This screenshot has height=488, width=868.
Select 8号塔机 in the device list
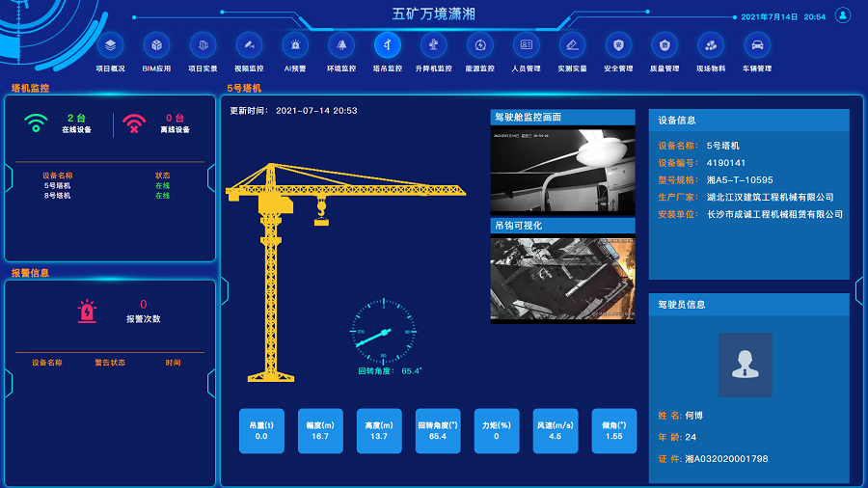tap(57, 196)
